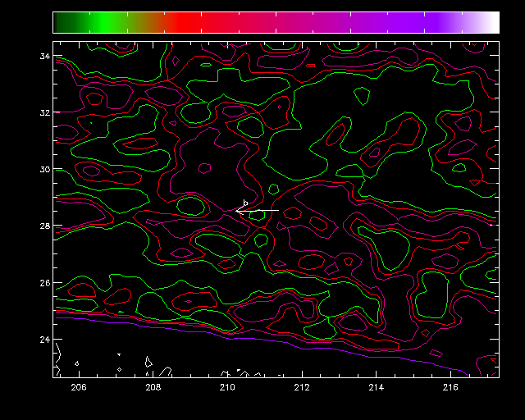The width and height of the screenshot is (525, 420).
Task: Click the white arrow marker's arrowhead
Action: point(238,211)
